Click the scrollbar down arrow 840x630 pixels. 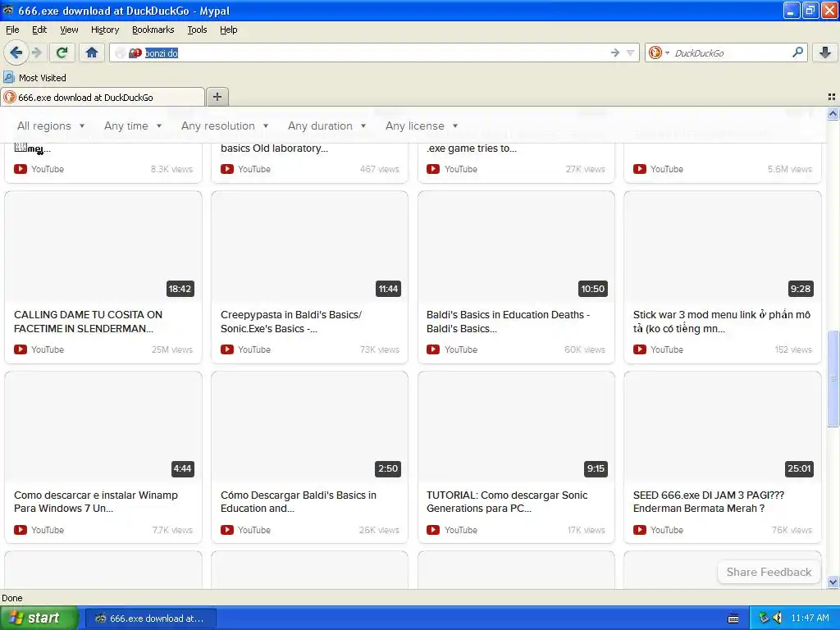click(833, 582)
